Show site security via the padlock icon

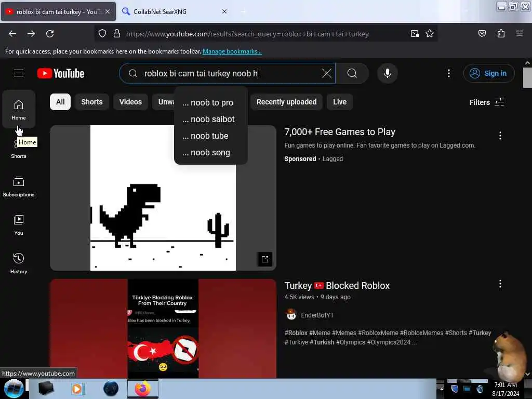coord(117,34)
